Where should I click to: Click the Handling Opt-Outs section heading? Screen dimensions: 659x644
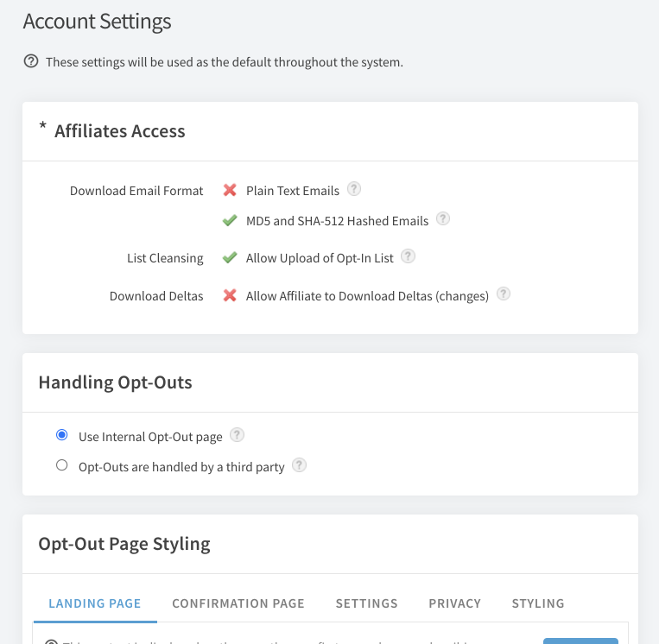[x=115, y=382]
